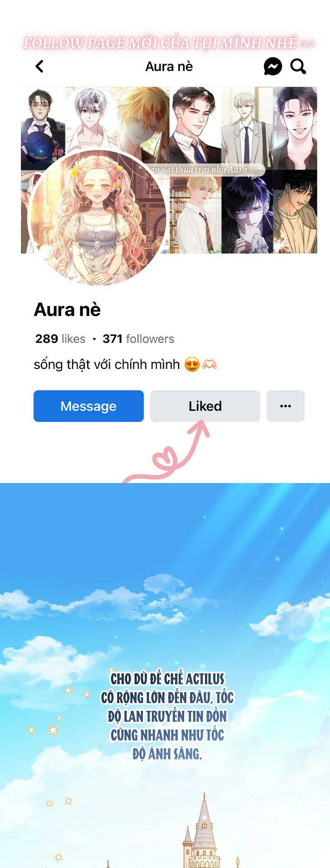Open 371 followers count

coord(138,339)
